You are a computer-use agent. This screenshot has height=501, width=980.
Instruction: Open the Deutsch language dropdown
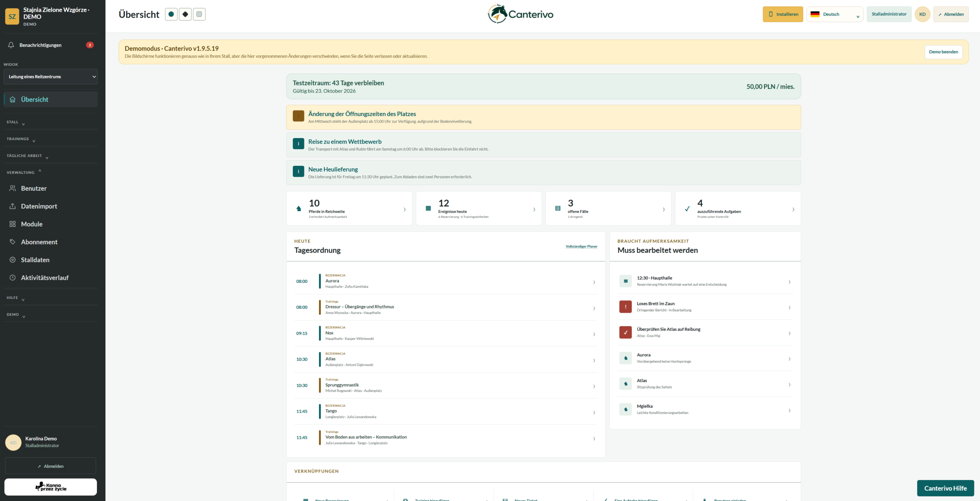(835, 14)
